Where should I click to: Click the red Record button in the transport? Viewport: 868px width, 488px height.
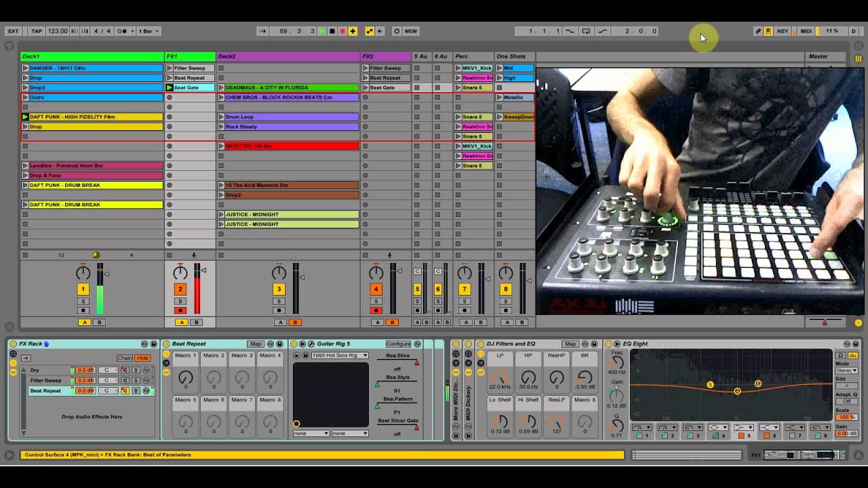(342, 31)
